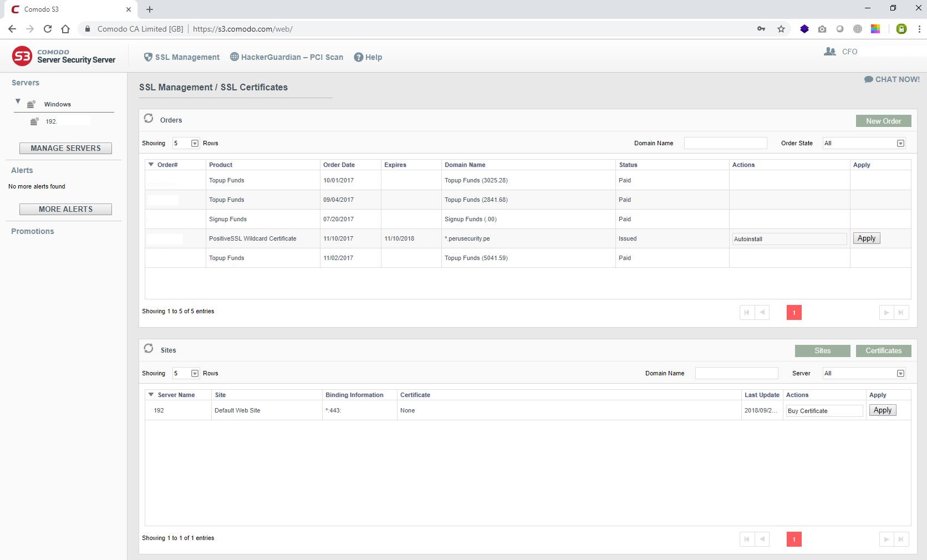Screen dimensions: 927x560
Task: Refresh the Sites panel list
Action: point(149,348)
